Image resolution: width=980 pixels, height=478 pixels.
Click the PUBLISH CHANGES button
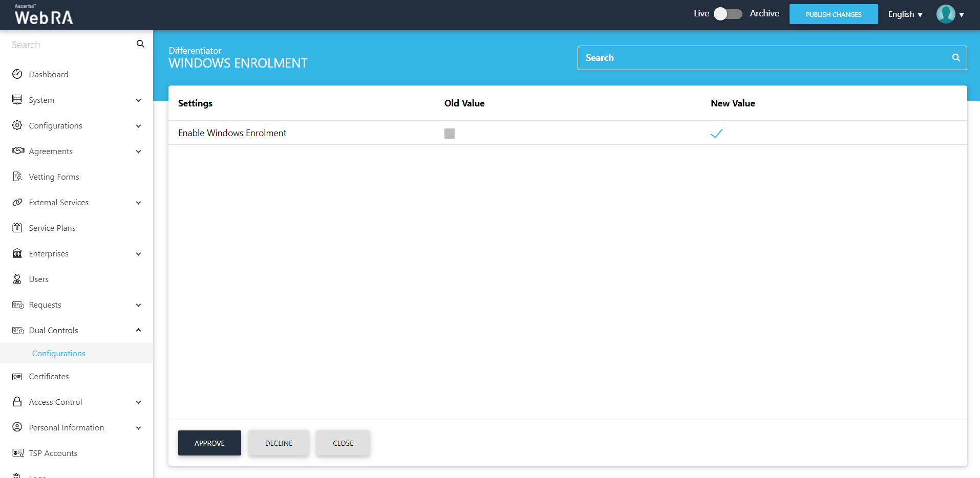coord(833,14)
